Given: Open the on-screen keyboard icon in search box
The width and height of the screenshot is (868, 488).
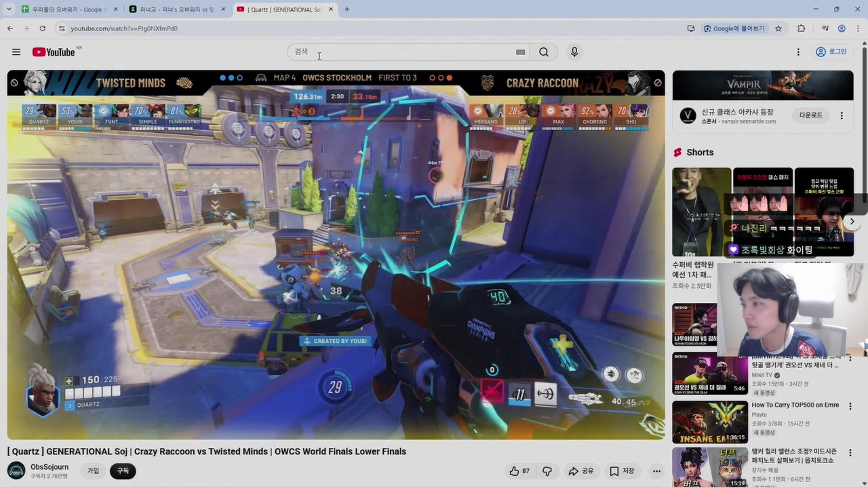Looking at the screenshot, I should (x=520, y=52).
